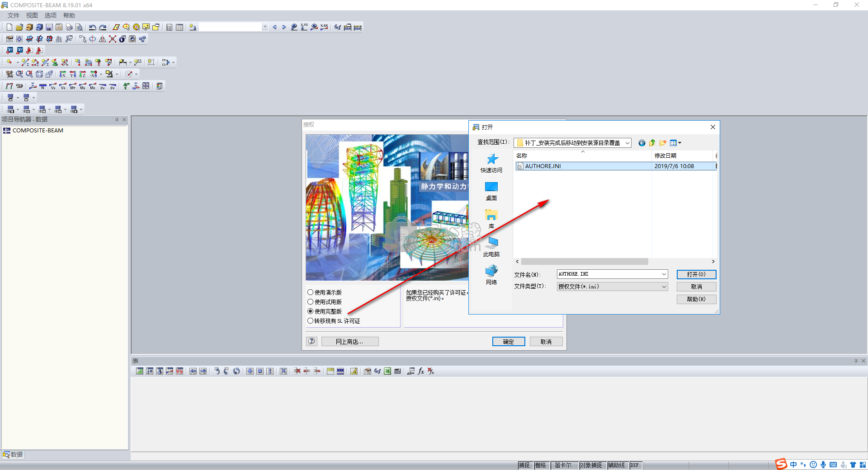This screenshot has height=470, width=868.
Task: Show view in Z direction
Action: click(x=83, y=74)
